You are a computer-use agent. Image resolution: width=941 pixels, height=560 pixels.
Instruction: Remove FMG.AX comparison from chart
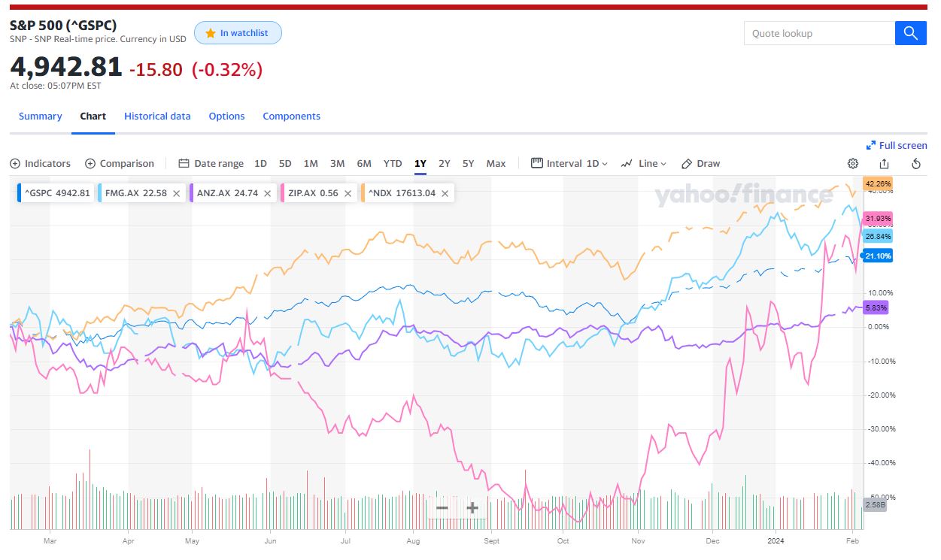click(x=176, y=193)
